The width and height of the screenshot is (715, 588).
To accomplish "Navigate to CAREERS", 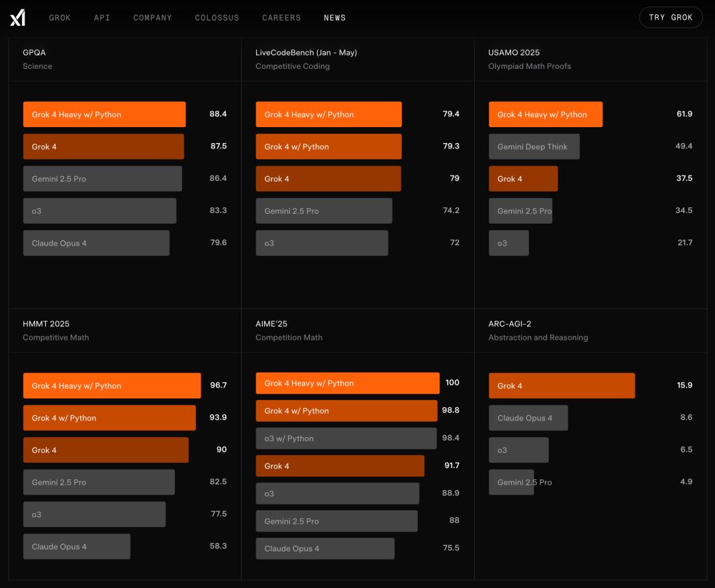I will (281, 18).
